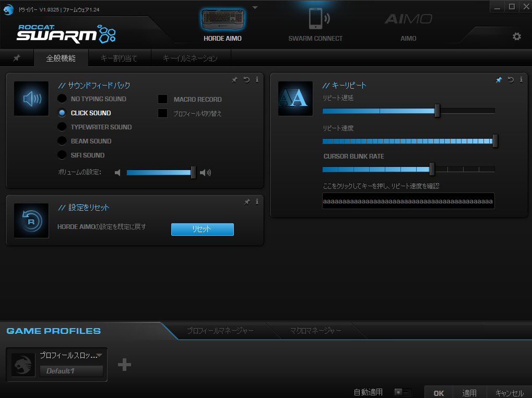Toggle the 自動適用 auto-apply switch

tap(403, 392)
